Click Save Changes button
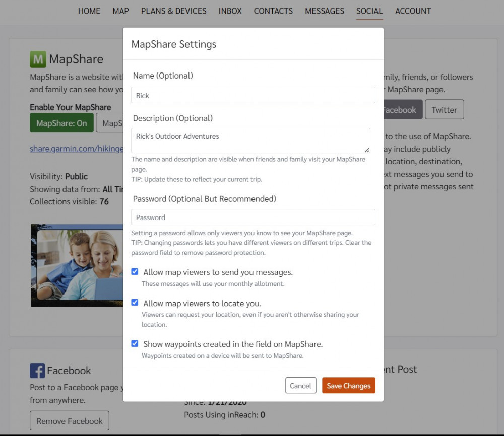This screenshot has width=504, height=436. click(x=348, y=385)
